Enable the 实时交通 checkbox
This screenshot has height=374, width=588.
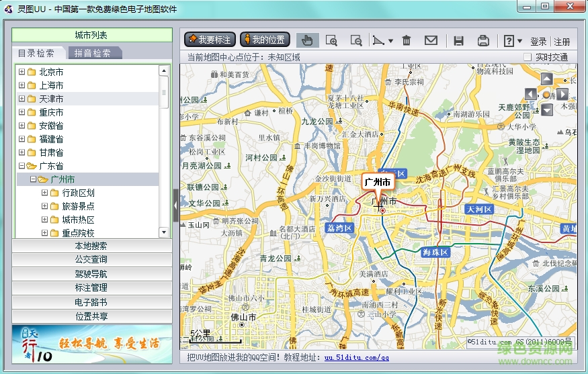pos(528,58)
